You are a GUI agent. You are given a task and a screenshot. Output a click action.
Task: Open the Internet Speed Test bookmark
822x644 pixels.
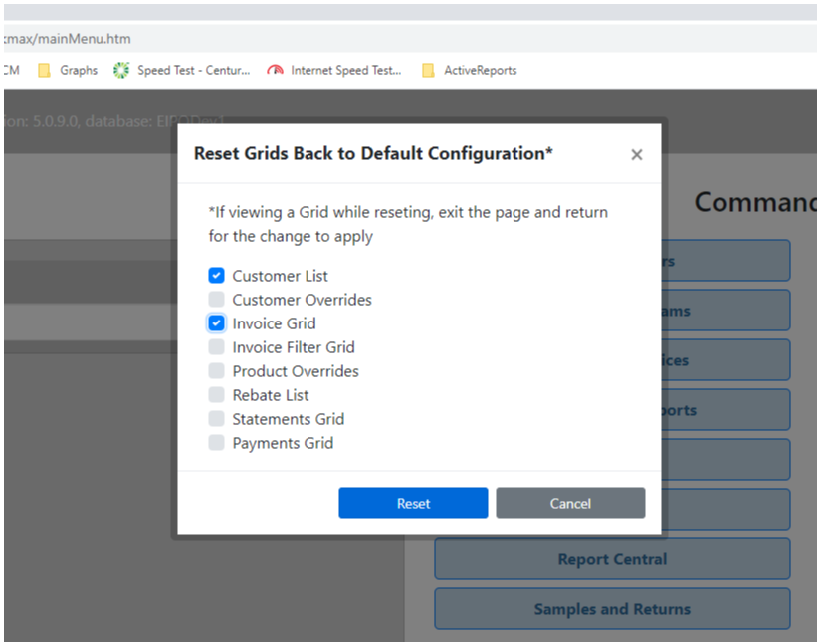[334, 71]
